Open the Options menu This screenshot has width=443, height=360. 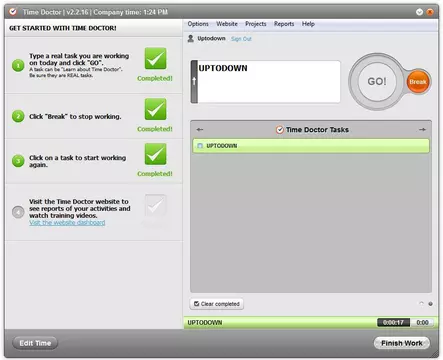click(x=198, y=24)
